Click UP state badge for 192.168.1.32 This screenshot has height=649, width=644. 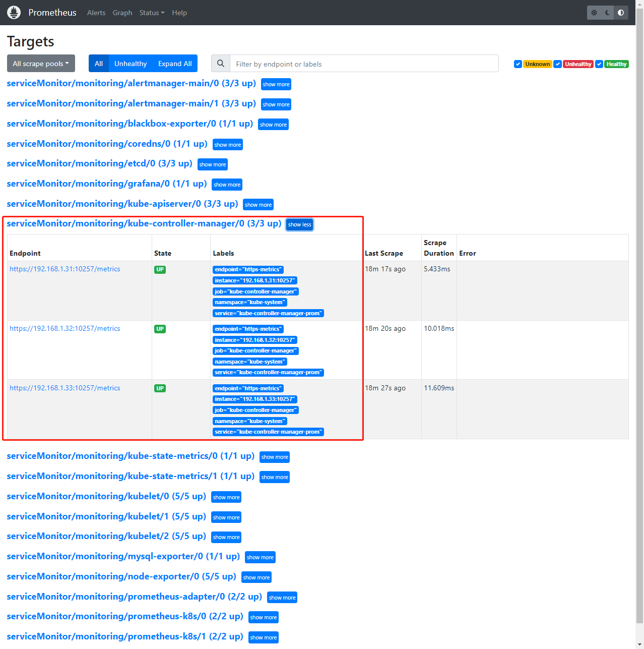160,329
